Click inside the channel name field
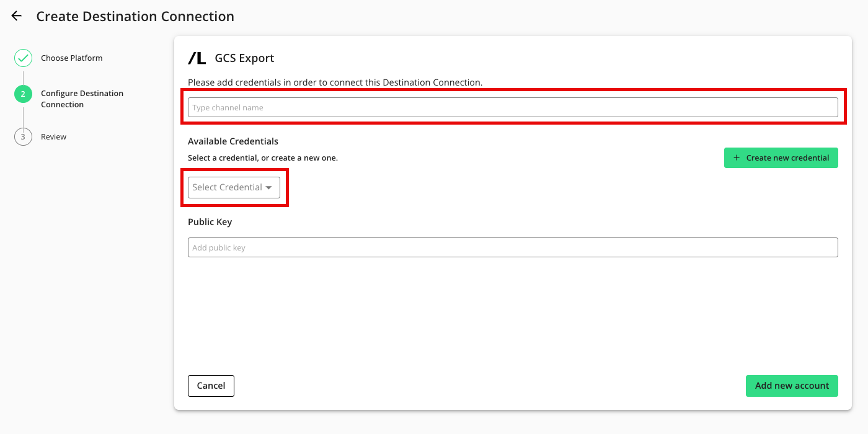Image resolution: width=868 pixels, height=434 pixels. pos(512,107)
